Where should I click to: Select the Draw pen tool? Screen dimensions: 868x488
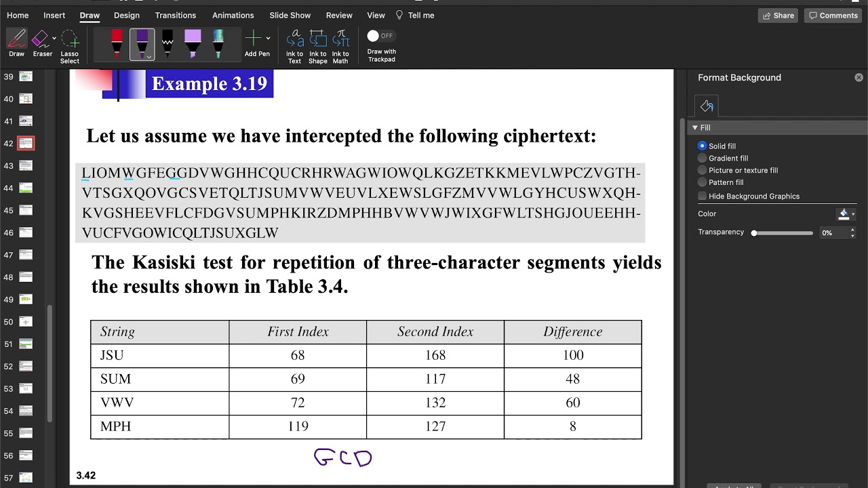(17, 43)
